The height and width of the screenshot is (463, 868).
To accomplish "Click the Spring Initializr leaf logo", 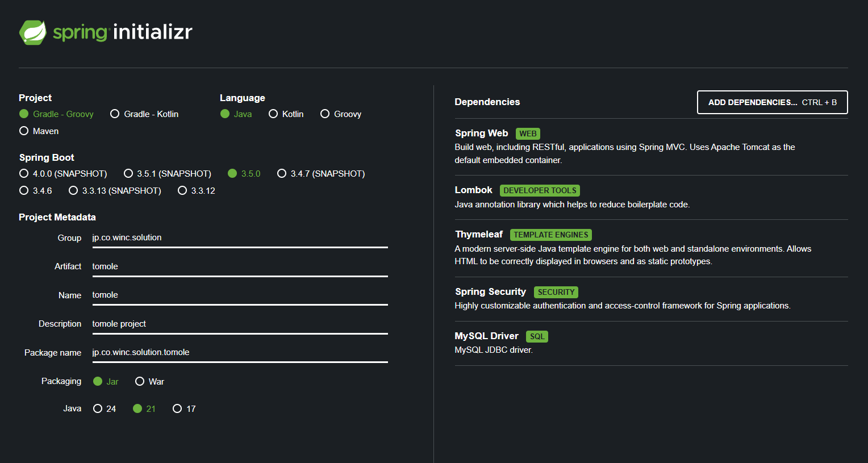I will click(x=33, y=32).
